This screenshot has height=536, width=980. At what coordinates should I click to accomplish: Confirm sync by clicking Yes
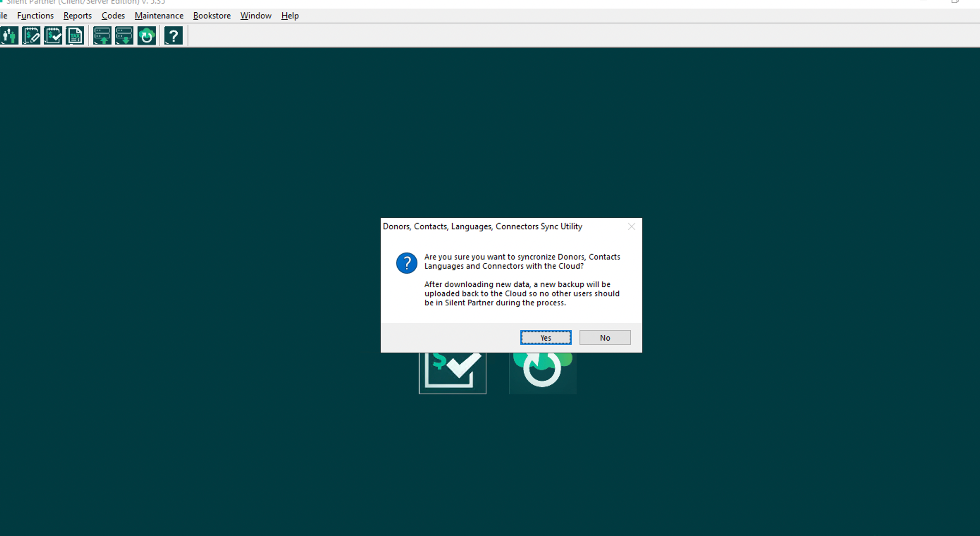pyautogui.click(x=546, y=338)
